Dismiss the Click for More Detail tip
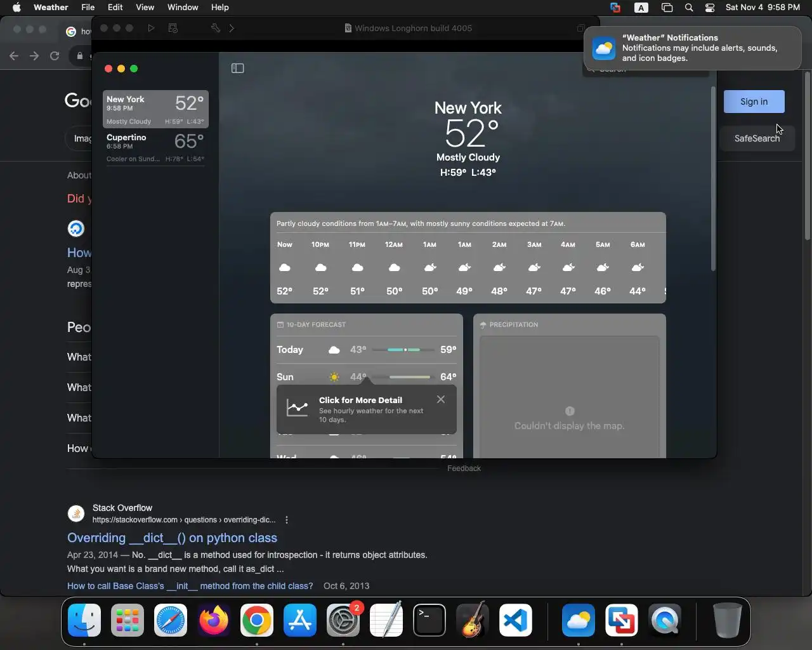 pyautogui.click(x=441, y=399)
